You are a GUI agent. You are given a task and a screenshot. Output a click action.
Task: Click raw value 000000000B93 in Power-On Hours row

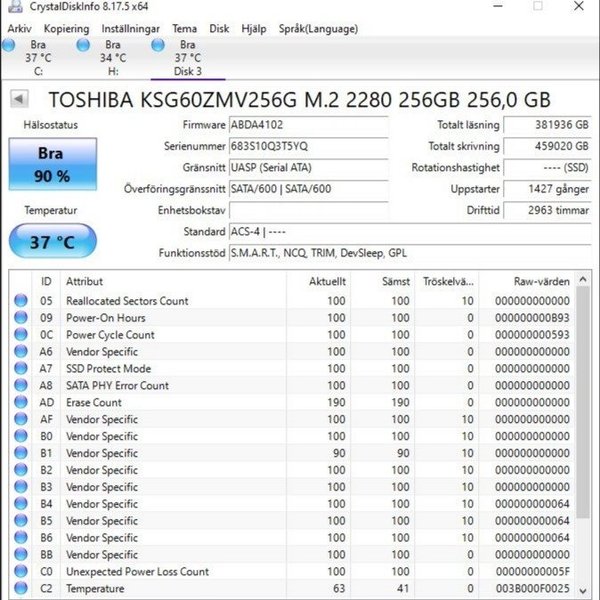532,318
